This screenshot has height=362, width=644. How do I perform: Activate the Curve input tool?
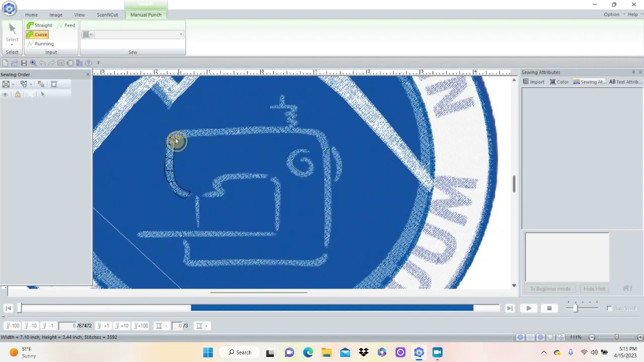coord(37,34)
